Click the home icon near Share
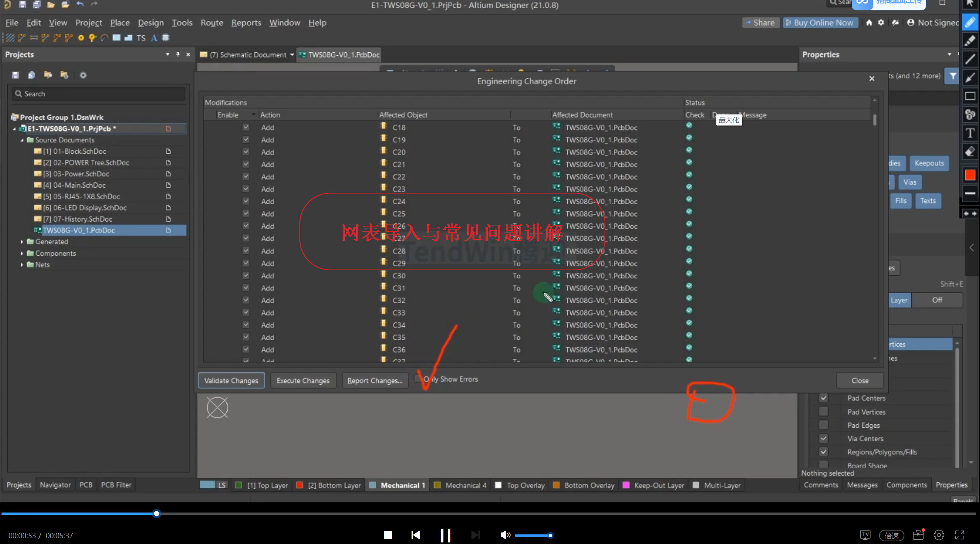 coord(869,23)
